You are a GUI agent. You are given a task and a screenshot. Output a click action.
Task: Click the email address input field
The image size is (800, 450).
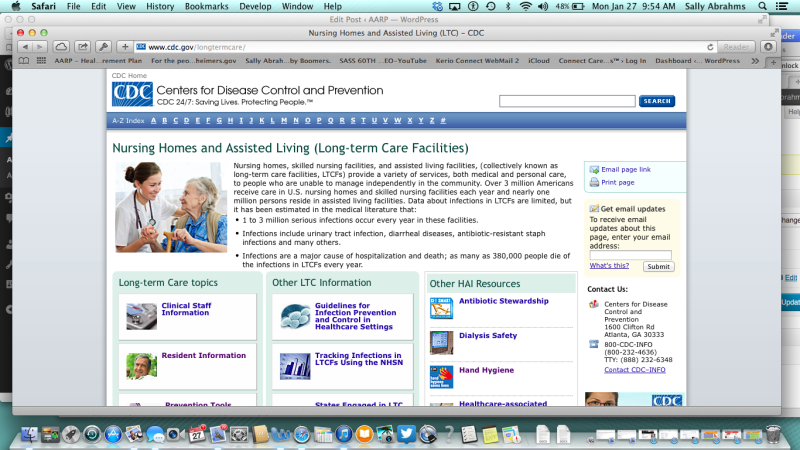pyautogui.click(x=630, y=255)
